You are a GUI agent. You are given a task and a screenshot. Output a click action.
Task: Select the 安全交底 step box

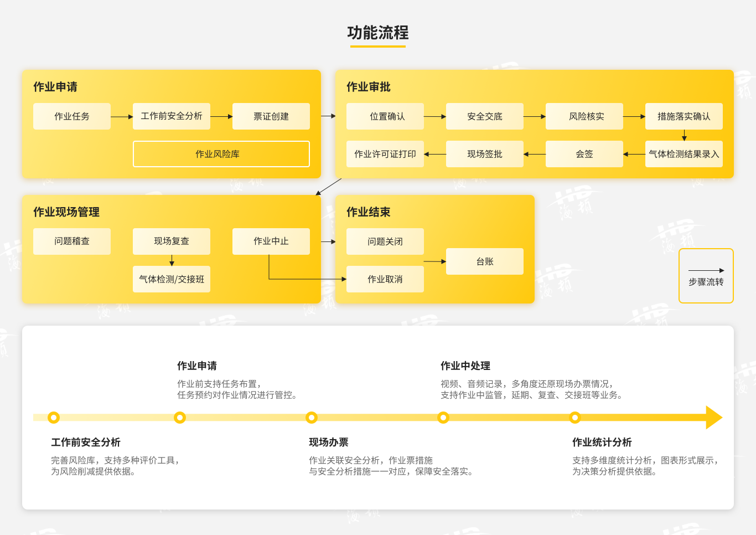[485, 116]
